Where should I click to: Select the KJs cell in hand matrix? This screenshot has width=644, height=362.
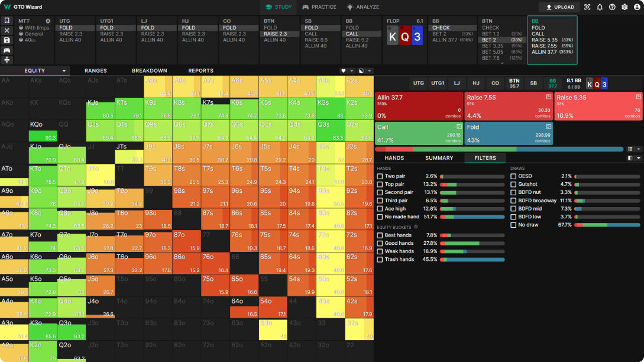(101, 109)
